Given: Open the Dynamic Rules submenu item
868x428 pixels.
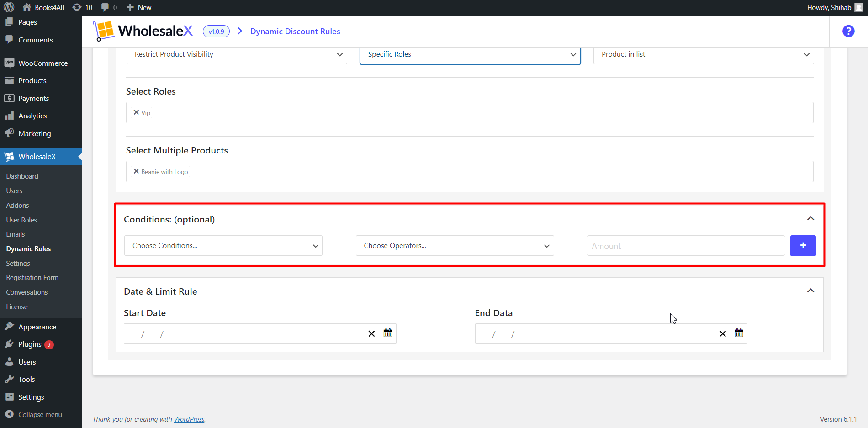Looking at the screenshot, I should [x=28, y=249].
